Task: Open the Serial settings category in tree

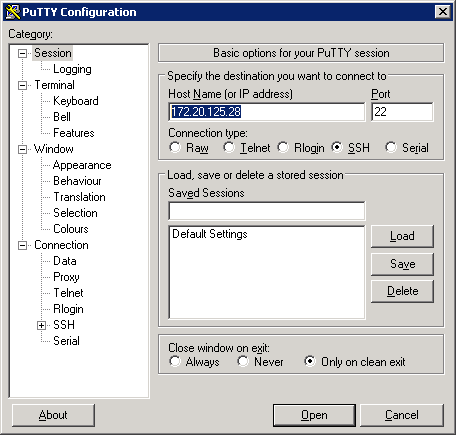Action: pyautogui.click(x=66, y=341)
